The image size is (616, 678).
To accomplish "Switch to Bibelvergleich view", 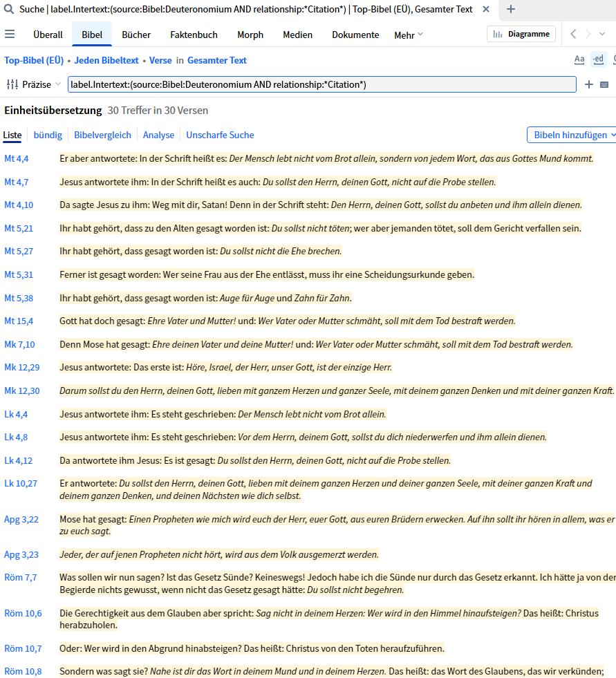I will (x=102, y=135).
